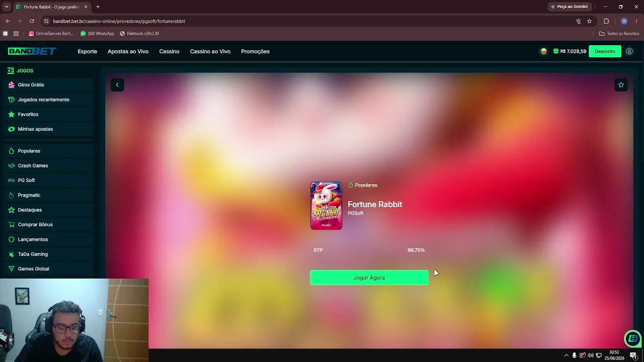Screen dimensions: 644x362
Task: Click the Fortune Rabbit game thumbnail
Action: pos(327,206)
